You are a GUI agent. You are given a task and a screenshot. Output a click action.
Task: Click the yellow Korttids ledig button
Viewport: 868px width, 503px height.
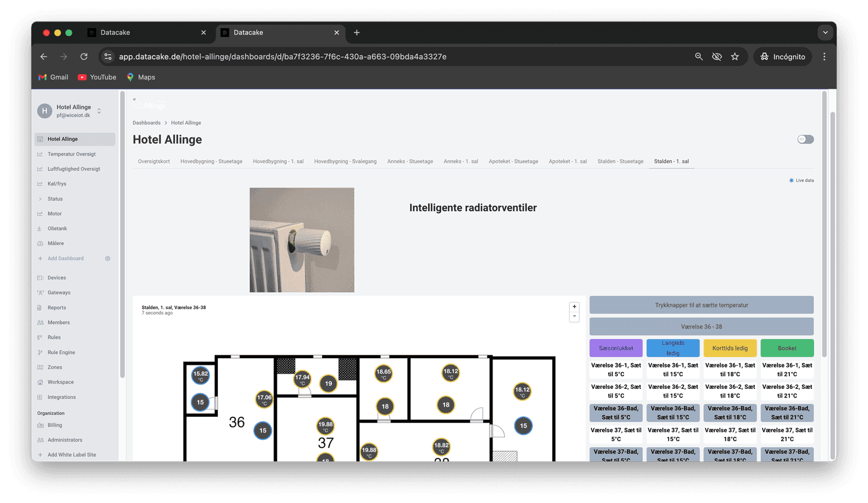point(730,348)
